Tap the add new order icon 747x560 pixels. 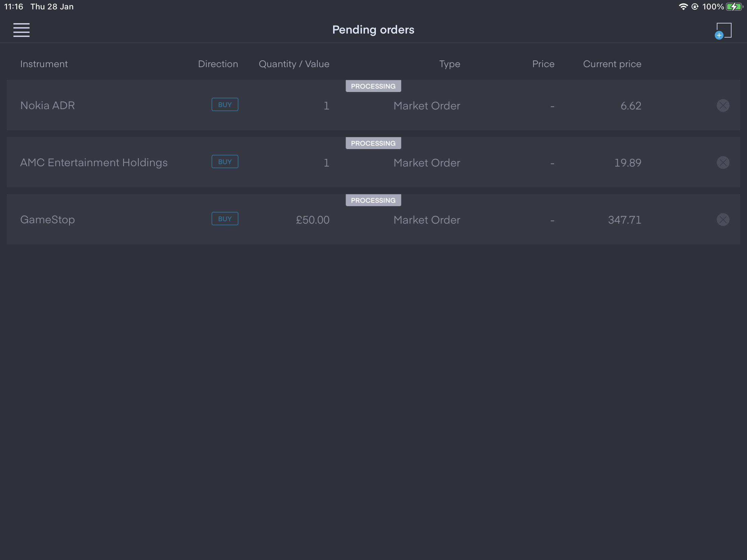point(723,31)
